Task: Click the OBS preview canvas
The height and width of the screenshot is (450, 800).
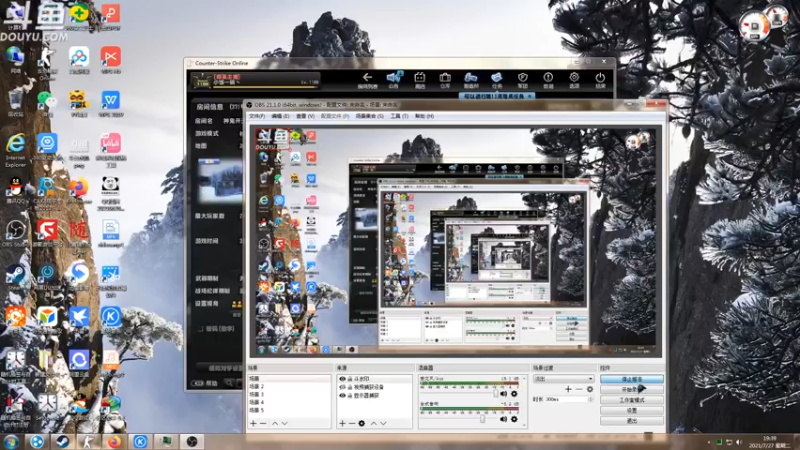Action: pos(456,241)
